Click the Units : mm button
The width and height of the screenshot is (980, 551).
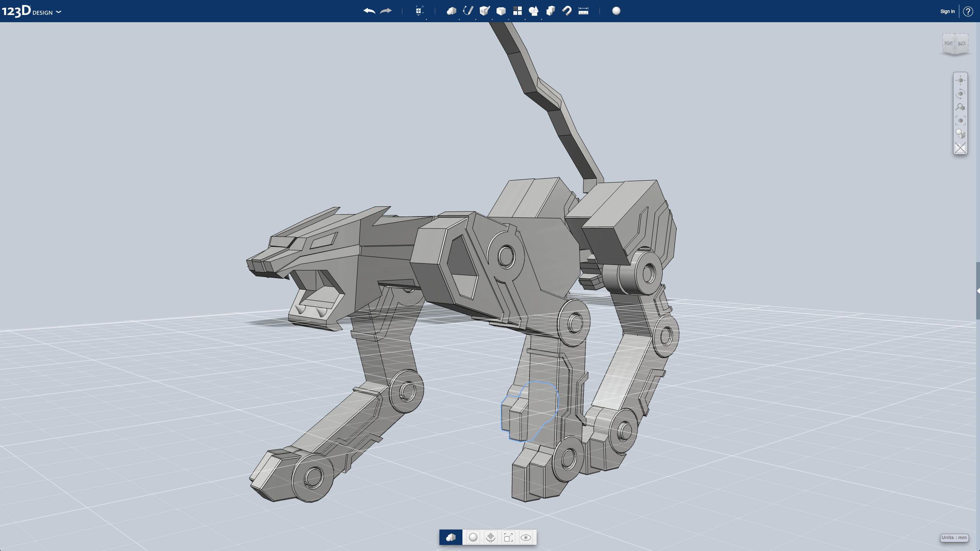pos(954,538)
